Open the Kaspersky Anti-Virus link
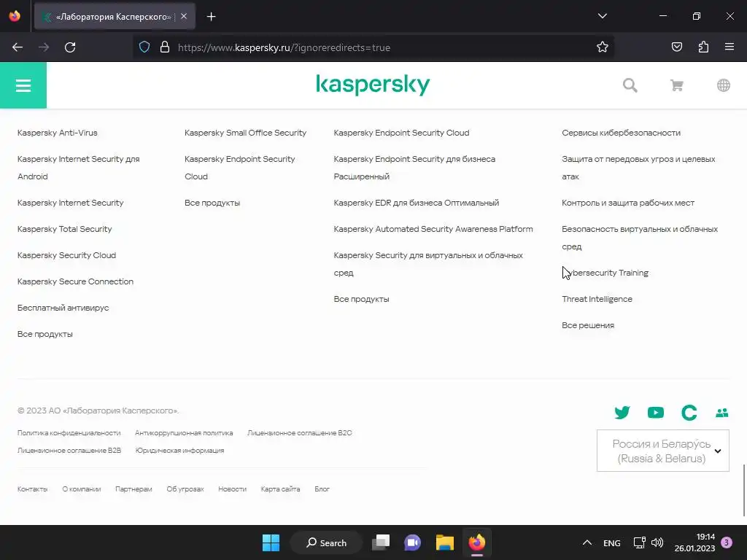The image size is (747, 560). (57, 133)
